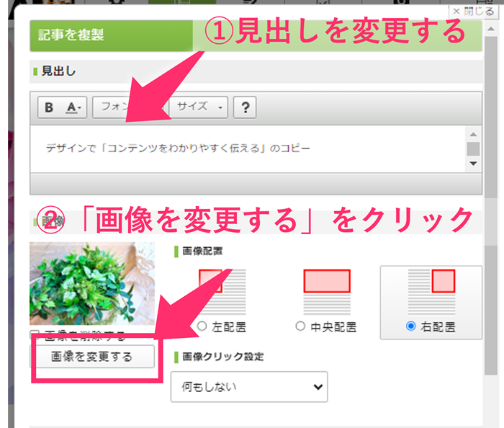Choose the center placement layout icon
The image size is (504, 428).
click(327, 292)
